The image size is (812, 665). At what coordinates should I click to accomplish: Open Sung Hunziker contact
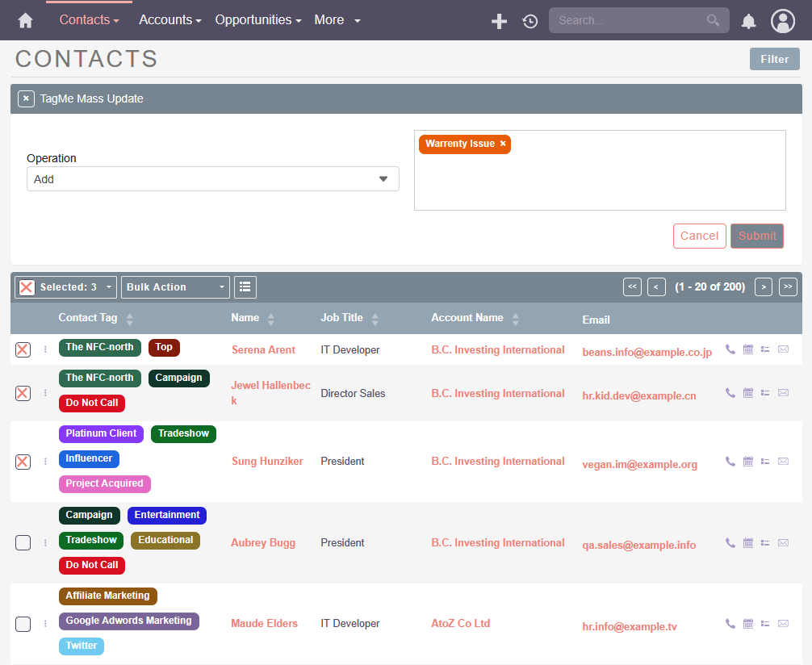(266, 461)
